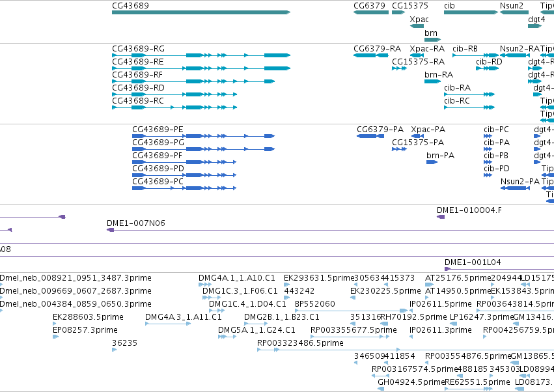Select the cib-PC protein
The image size is (554, 392).
[488, 136]
